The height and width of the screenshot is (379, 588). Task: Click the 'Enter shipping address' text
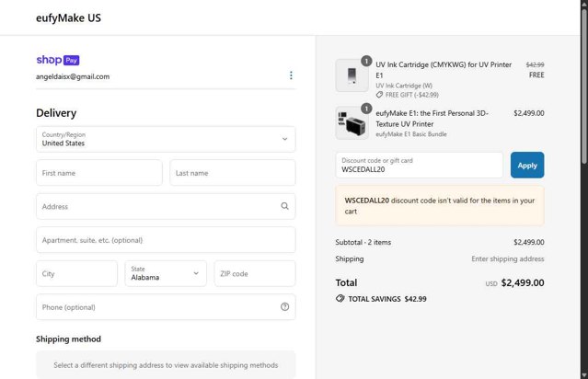(508, 258)
